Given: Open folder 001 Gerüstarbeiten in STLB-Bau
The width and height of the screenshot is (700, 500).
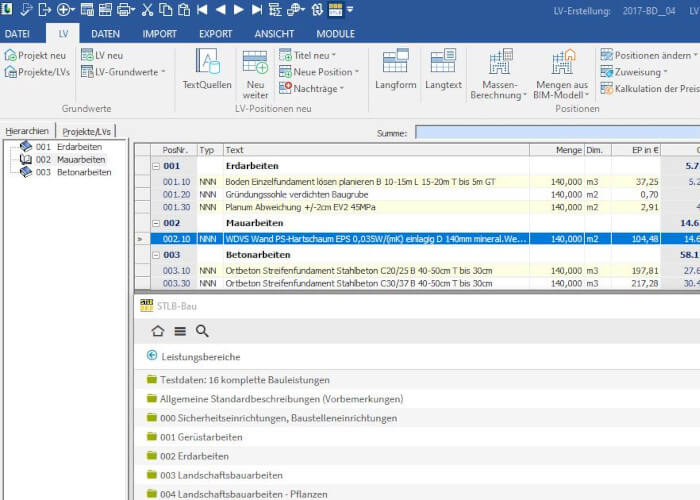Looking at the screenshot, I should coord(195,437).
